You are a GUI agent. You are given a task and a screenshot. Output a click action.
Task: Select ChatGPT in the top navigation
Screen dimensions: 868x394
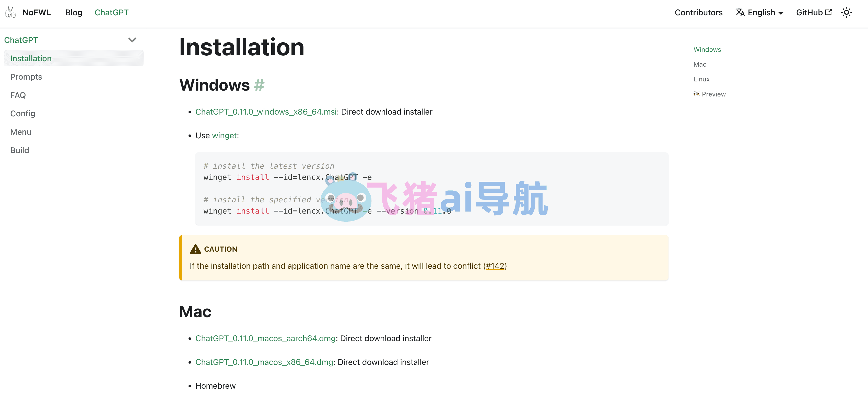(x=112, y=13)
